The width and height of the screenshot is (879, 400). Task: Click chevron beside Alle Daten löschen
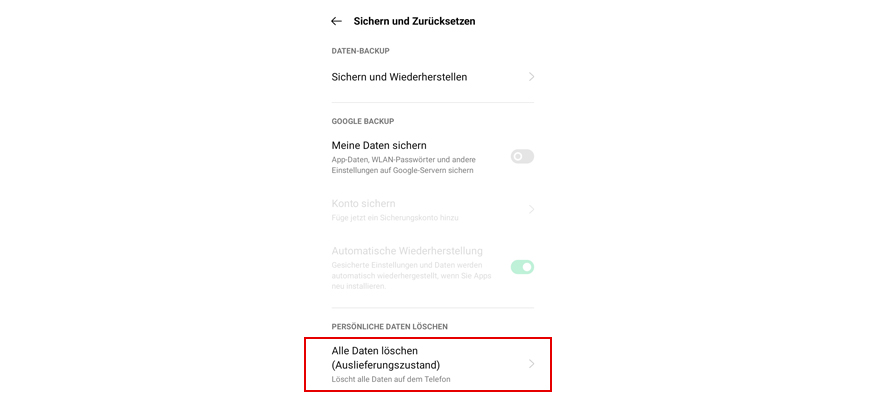click(531, 364)
